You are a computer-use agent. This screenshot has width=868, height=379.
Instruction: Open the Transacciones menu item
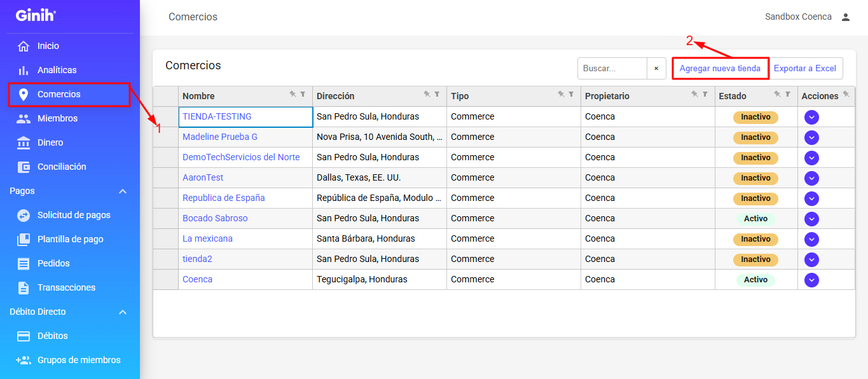66,287
